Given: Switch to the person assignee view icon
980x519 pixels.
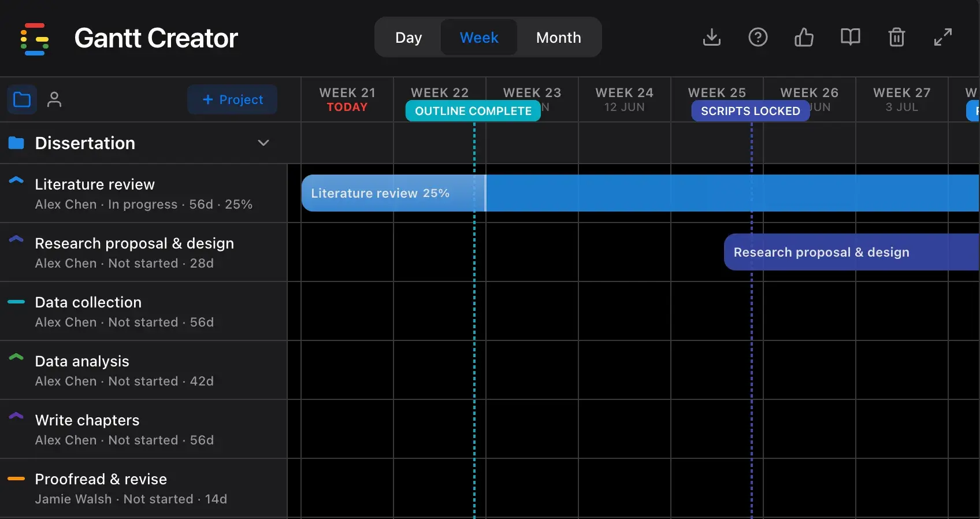Looking at the screenshot, I should 54,99.
